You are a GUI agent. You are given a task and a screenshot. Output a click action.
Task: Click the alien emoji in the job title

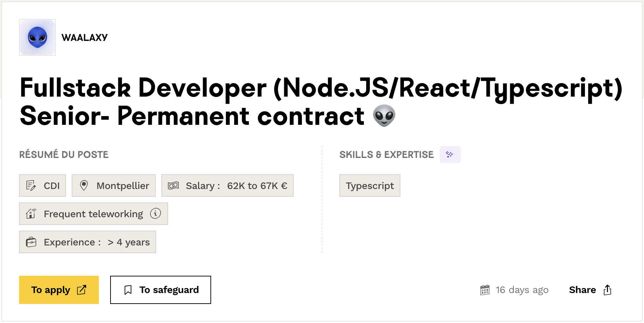pyautogui.click(x=384, y=116)
